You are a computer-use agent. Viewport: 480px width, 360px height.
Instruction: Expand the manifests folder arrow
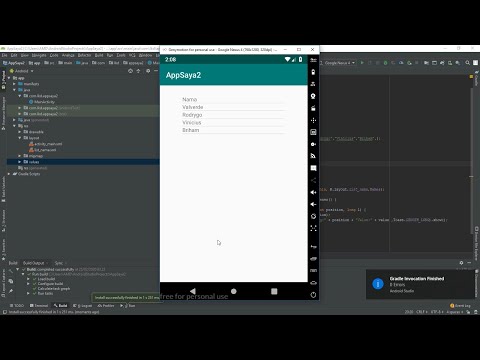coord(14,84)
